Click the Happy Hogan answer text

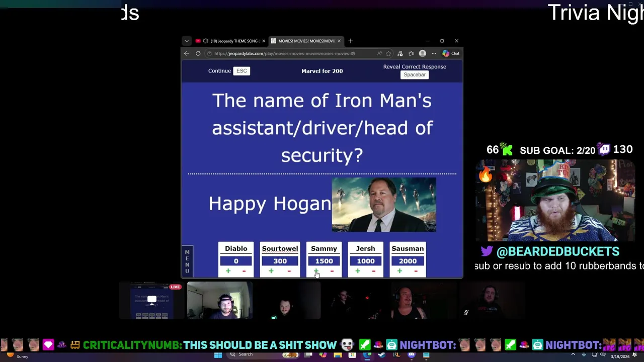click(x=270, y=204)
